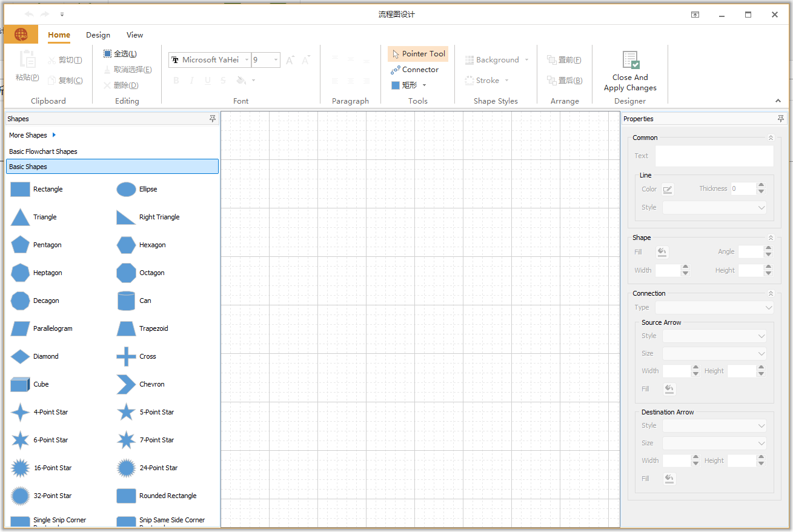Collapse the ribbon with the arrow
Screen dimensions: 793x532
click(778, 101)
